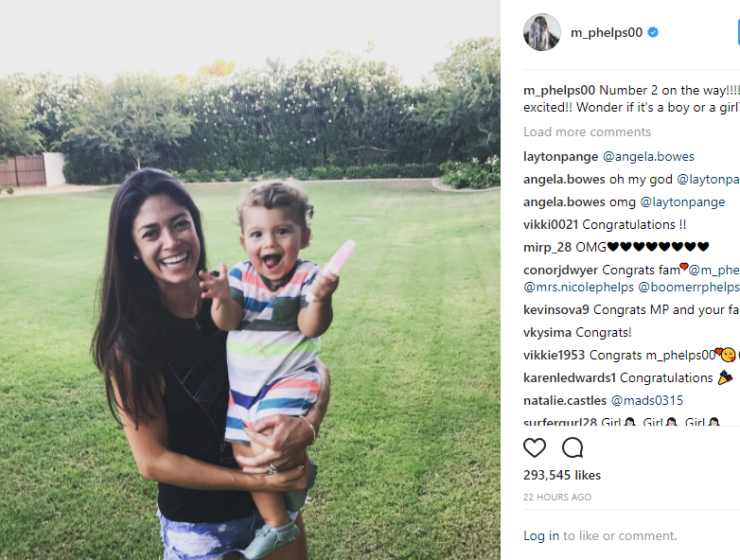Like the post with heart icon
The image size is (740, 560).
coord(534,447)
